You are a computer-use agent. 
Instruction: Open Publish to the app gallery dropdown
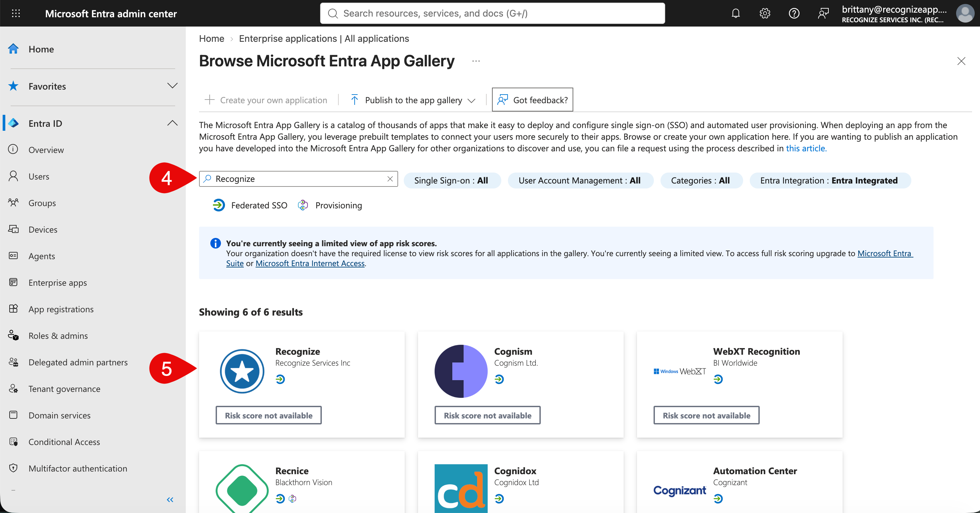coord(413,100)
